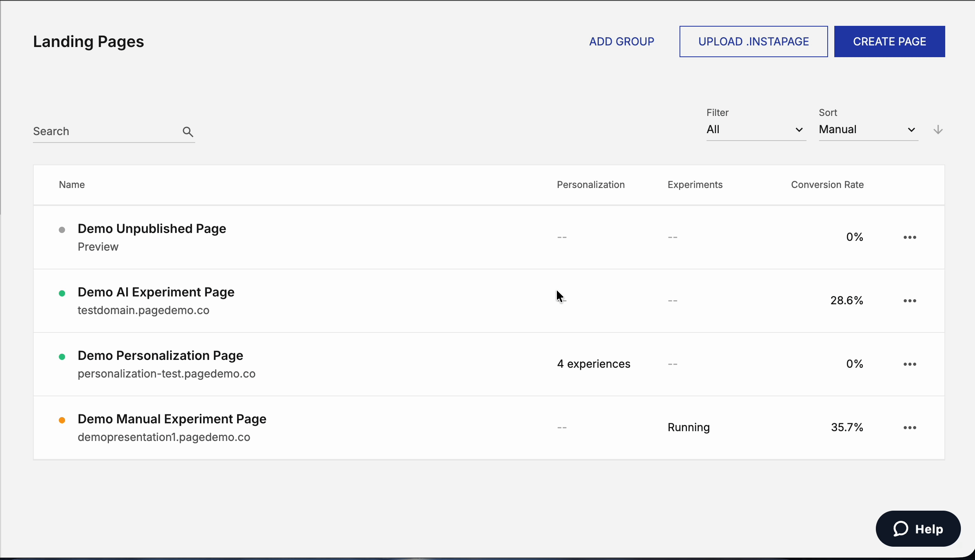Click the UPLOAD .INSTAPAGE button
Viewport: 975px width, 560px height.
753,41
